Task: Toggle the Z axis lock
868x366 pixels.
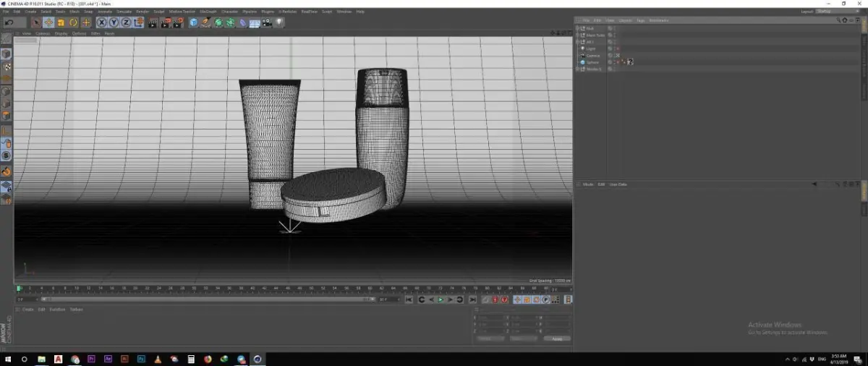Action: coord(126,23)
